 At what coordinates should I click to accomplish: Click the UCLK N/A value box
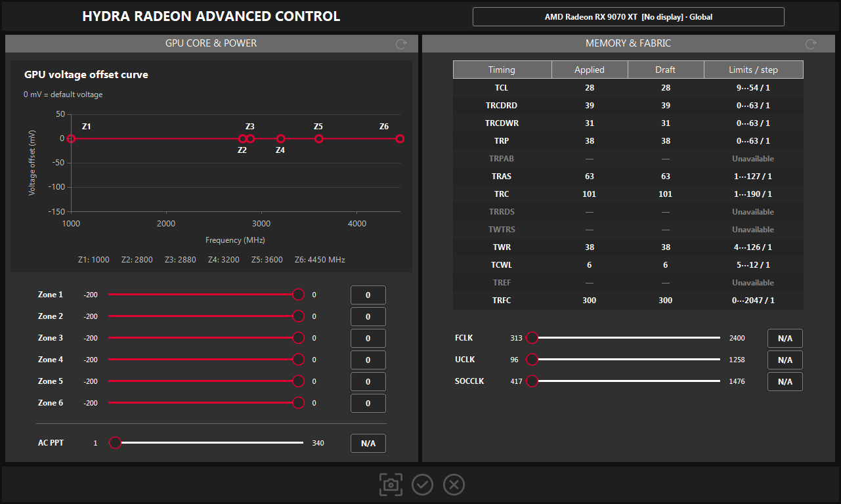785,360
